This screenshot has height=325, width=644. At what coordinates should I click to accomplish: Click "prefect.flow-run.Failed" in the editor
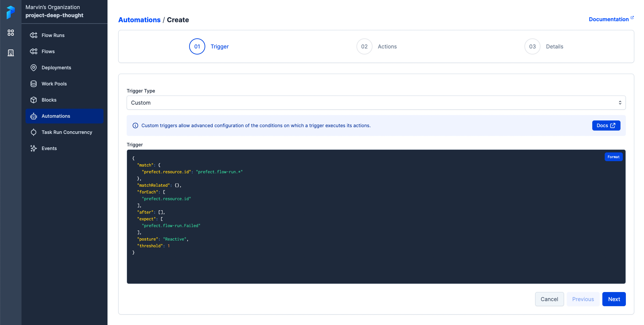(171, 226)
